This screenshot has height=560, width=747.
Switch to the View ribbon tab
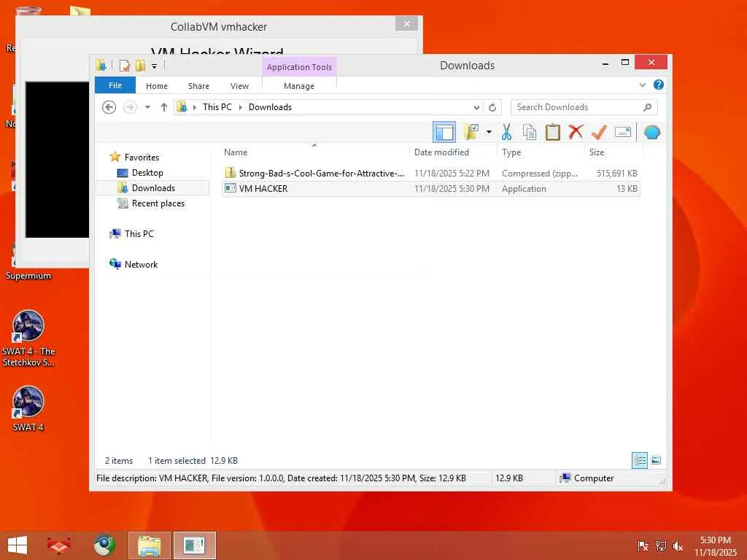click(x=239, y=86)
